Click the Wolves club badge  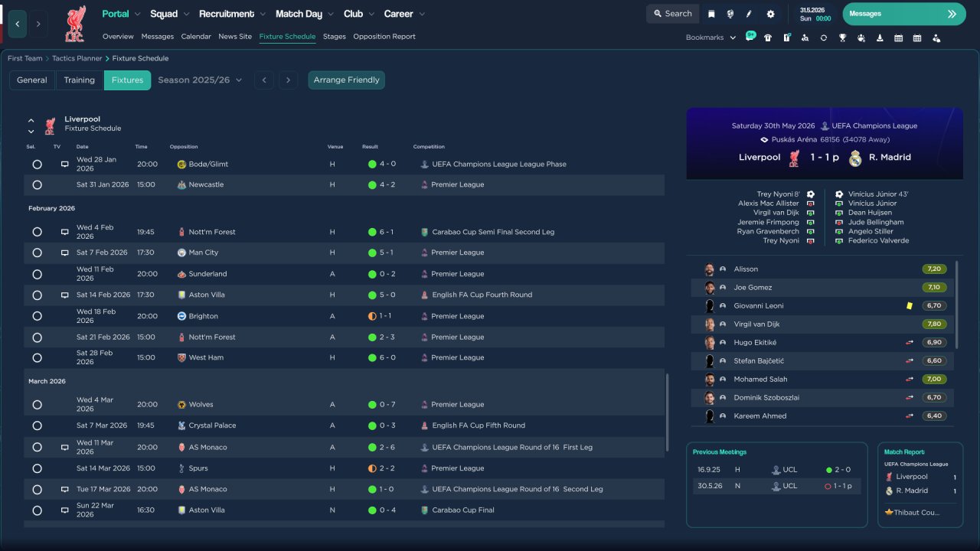(x=181, y=404)
